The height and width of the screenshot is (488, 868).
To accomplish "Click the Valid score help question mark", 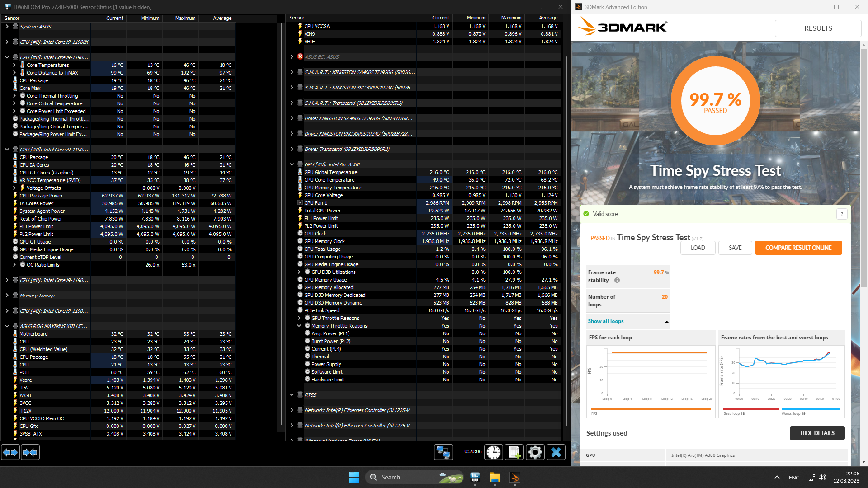I will (x=842, y=214).
